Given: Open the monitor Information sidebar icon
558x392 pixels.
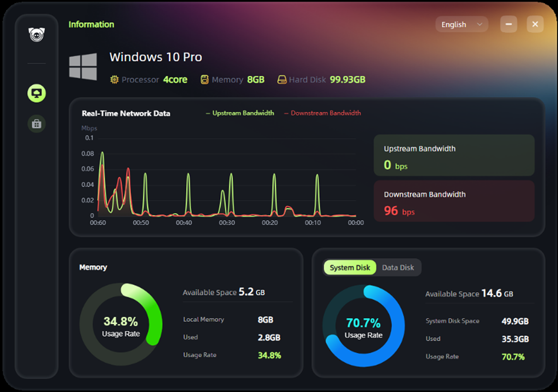Looking at the screenshot, I should [37, 93].
